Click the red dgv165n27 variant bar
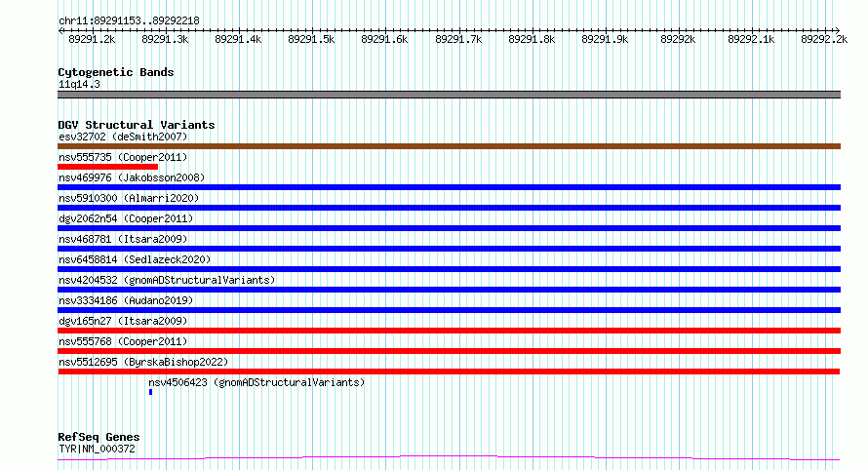 (x=449, y=331)
